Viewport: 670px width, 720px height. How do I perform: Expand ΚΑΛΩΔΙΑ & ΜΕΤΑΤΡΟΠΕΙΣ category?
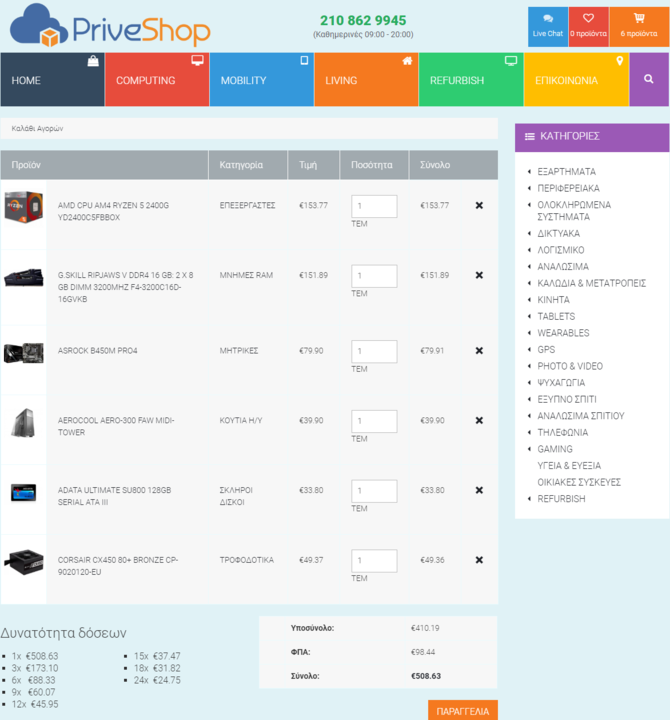click(591, 283)
